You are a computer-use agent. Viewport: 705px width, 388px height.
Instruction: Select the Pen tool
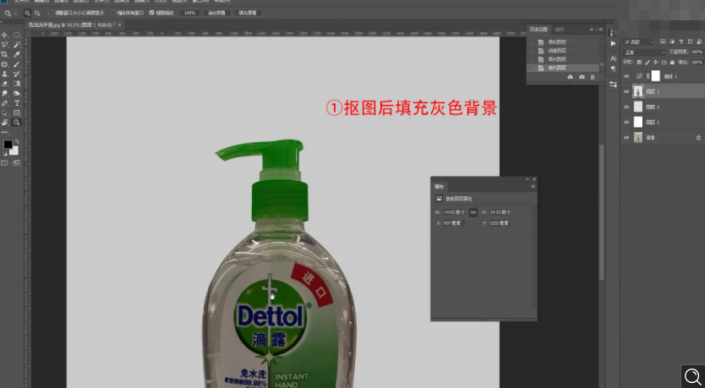pyautogui.click(x=4, y=103)
